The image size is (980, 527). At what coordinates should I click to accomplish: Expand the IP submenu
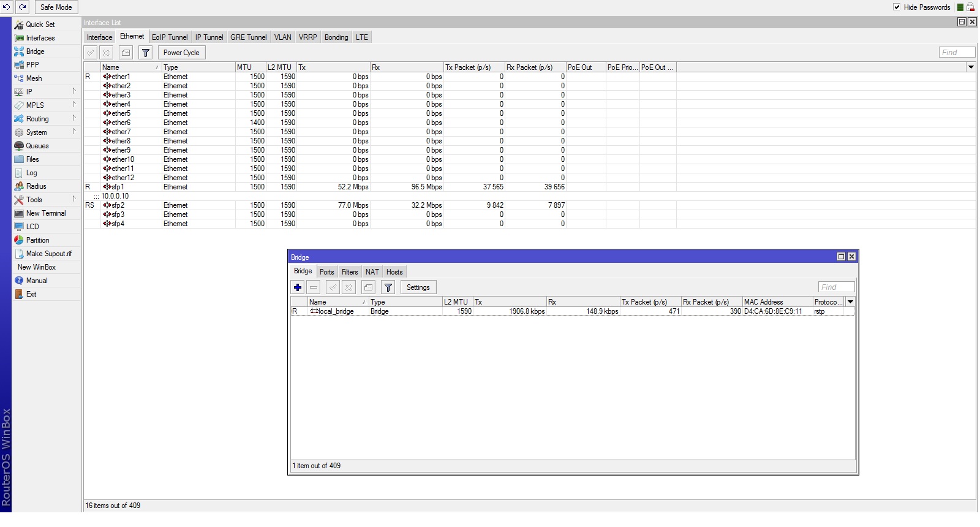29,92
